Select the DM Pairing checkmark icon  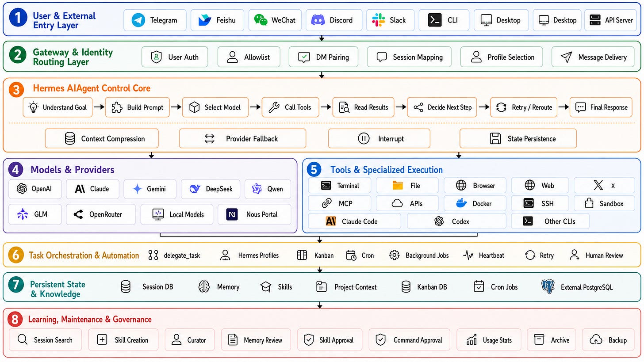point(304,57)
